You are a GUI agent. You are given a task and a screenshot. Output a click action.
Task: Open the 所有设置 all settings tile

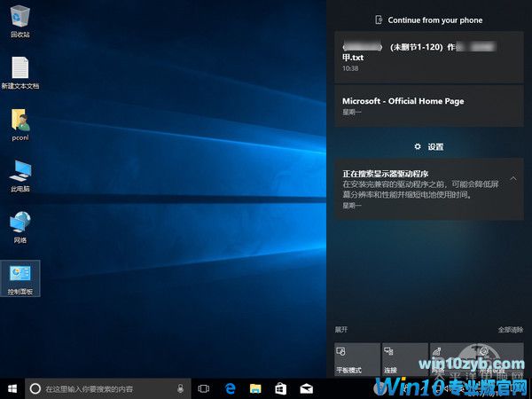point(500,360)
